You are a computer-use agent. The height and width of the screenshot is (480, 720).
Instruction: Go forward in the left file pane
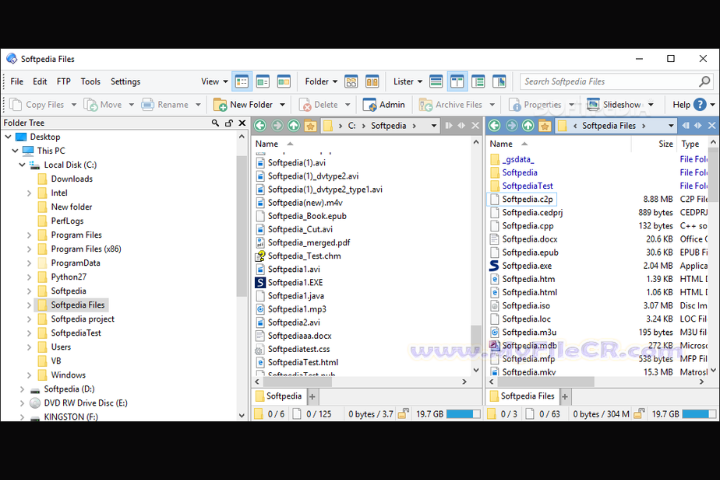pos(277,125)
